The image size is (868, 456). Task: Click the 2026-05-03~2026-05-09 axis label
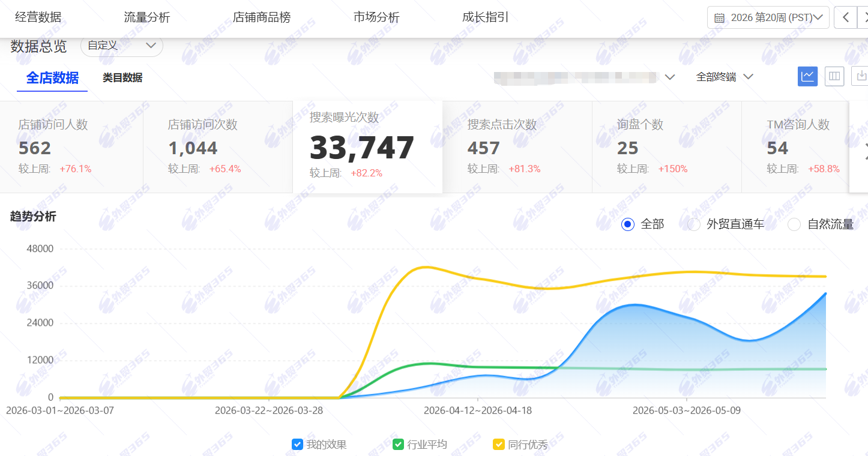pyautogui.click(x=687, y=411)
